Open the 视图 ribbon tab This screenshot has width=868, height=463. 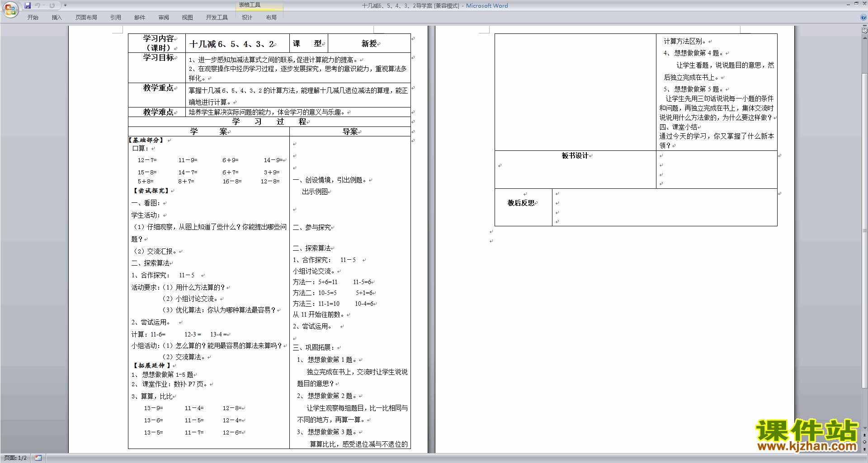coord(187,17)
